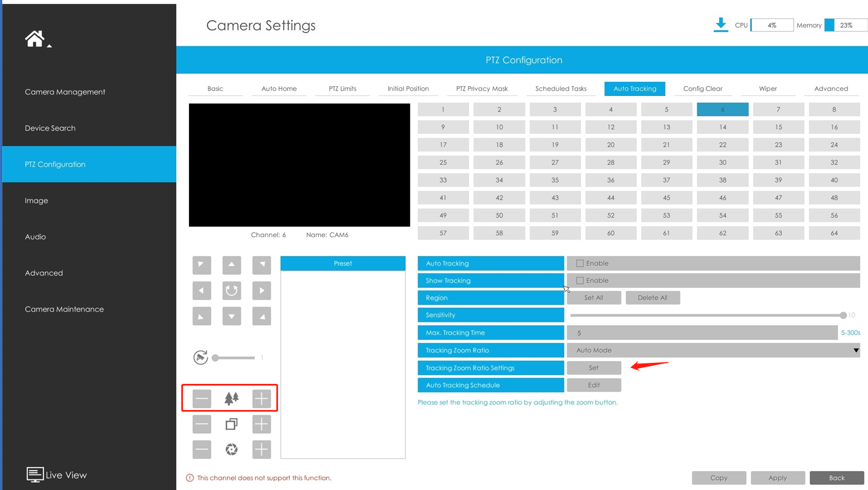Select channel 6 in channel grid
This screenshot has width=868, height=490.
722,109
